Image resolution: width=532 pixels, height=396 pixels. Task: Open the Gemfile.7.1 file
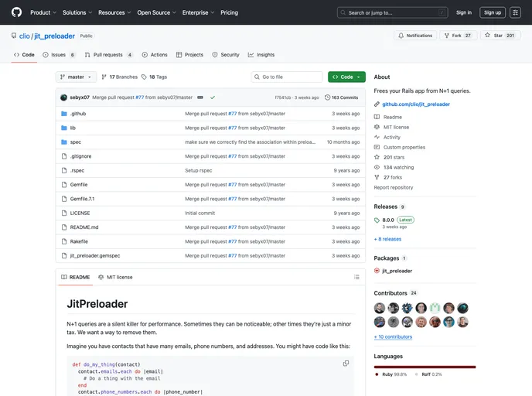pos(82,200)
